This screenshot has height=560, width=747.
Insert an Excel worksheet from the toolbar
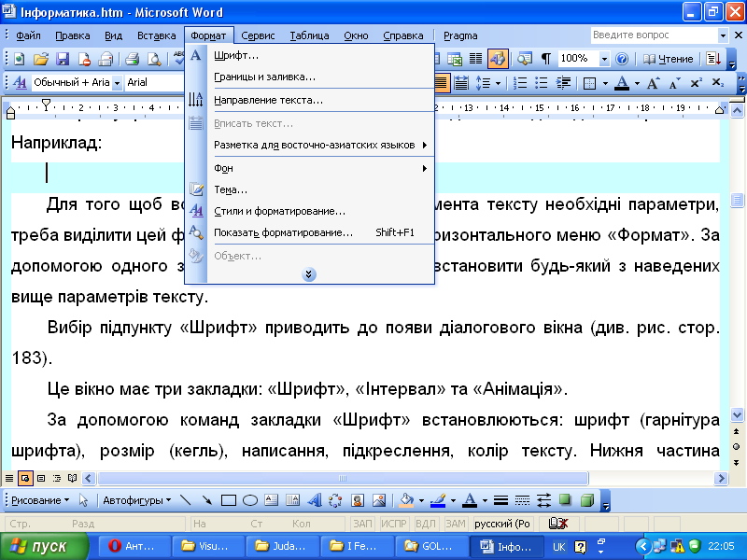[x=455, y=59]
